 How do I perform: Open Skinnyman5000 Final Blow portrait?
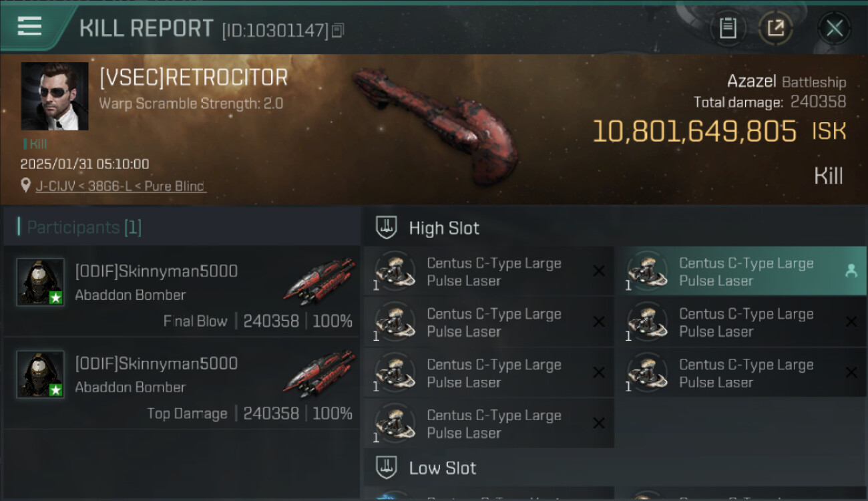40,282
